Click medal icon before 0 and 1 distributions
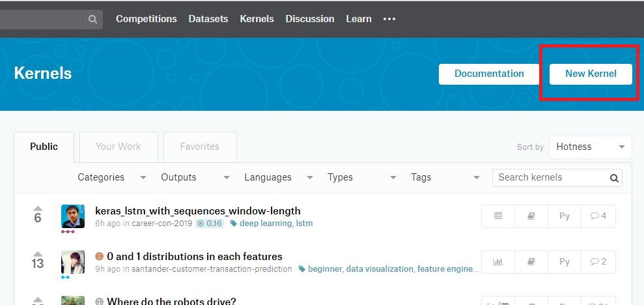Image resolution: width=644 pixels, height=305 pixels. [x=99, y=257]
